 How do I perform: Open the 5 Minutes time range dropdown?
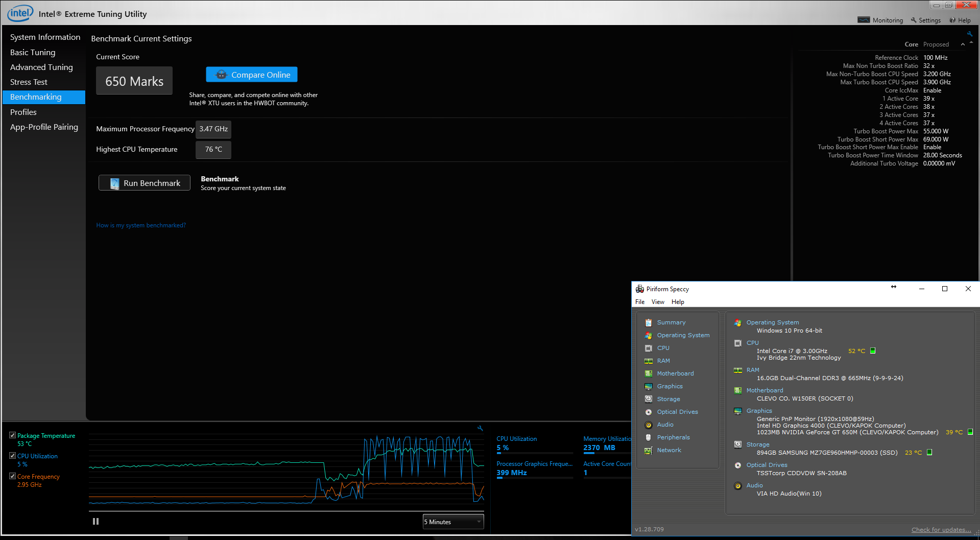point(453,522)
